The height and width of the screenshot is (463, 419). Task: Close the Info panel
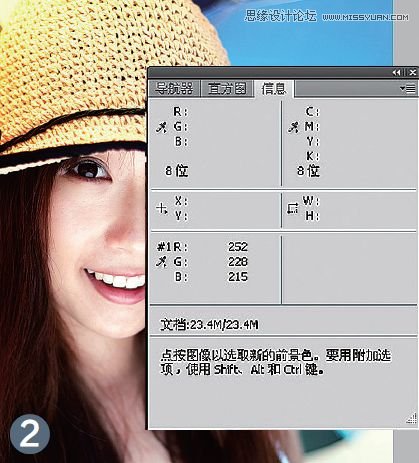412,73
